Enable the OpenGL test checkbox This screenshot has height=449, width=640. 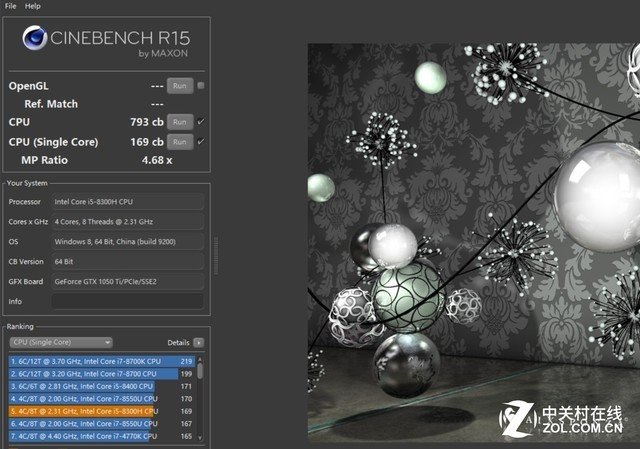pyautogui.click(x=201, y=86)
